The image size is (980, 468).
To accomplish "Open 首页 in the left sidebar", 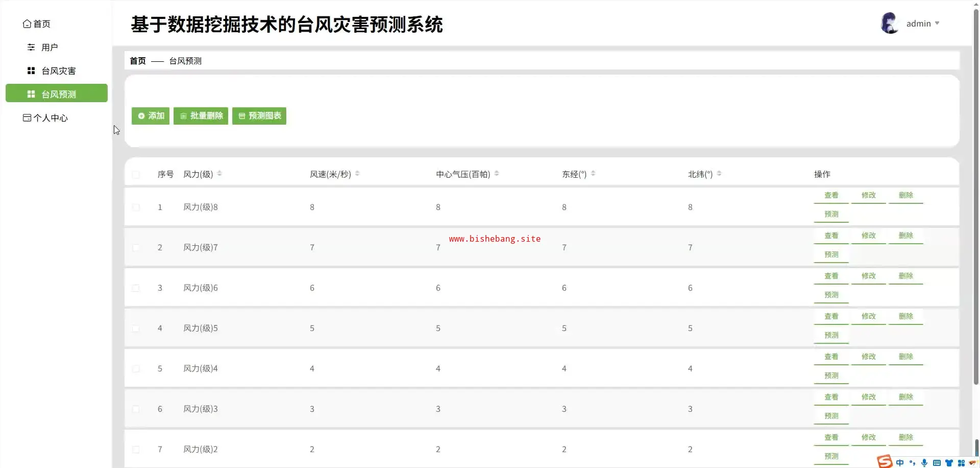I will pos(37,24).
